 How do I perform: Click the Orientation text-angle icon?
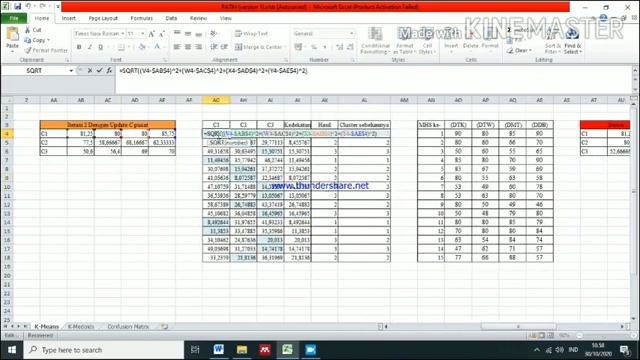(x=214, y=33)
